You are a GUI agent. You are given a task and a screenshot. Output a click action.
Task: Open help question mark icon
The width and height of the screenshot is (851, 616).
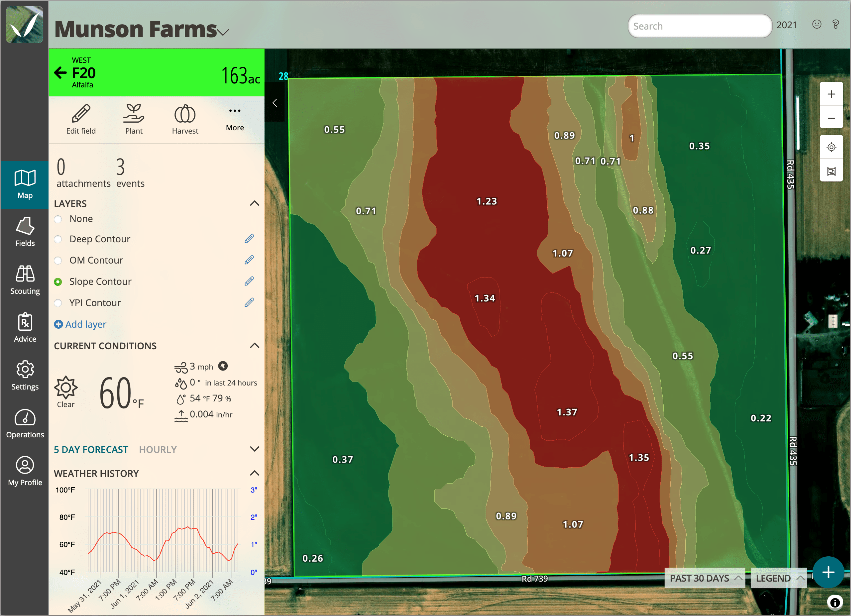coord(836,24)
